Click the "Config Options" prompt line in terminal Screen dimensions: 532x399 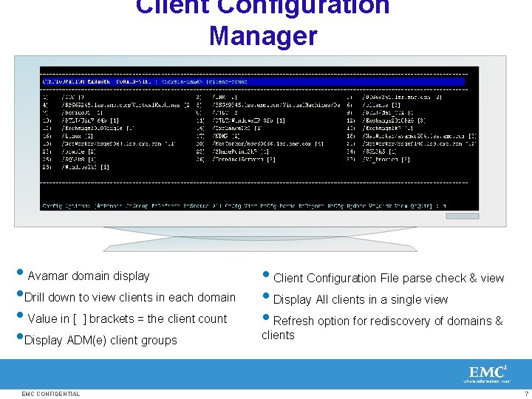[x=245, y=206]
